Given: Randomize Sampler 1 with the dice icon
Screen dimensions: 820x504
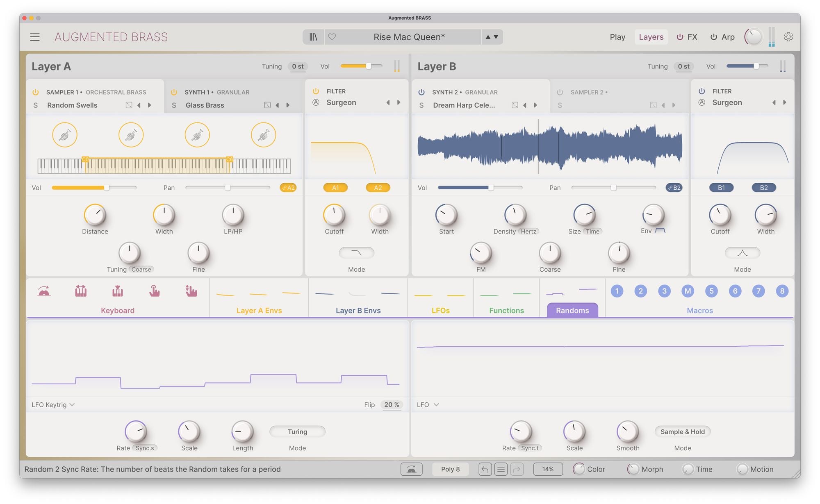Looking at the screenshot, I should click(x=129, y=105).
